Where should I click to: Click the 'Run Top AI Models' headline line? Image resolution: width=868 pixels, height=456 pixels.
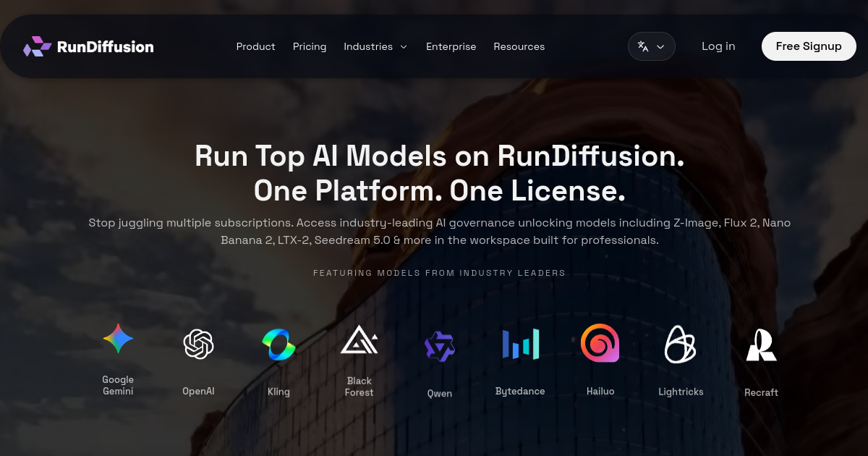439,156
